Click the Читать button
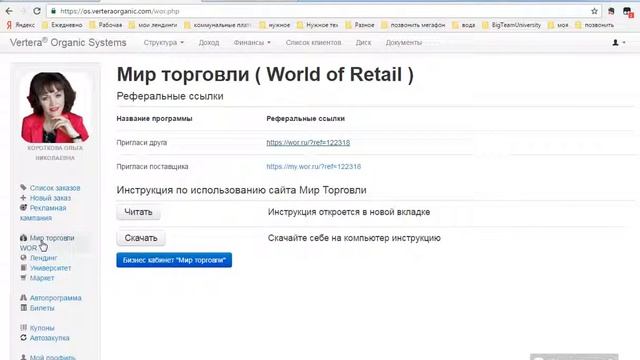Viewport: 640px width, 360px height. pyautogui.click(x=138, y=212)
